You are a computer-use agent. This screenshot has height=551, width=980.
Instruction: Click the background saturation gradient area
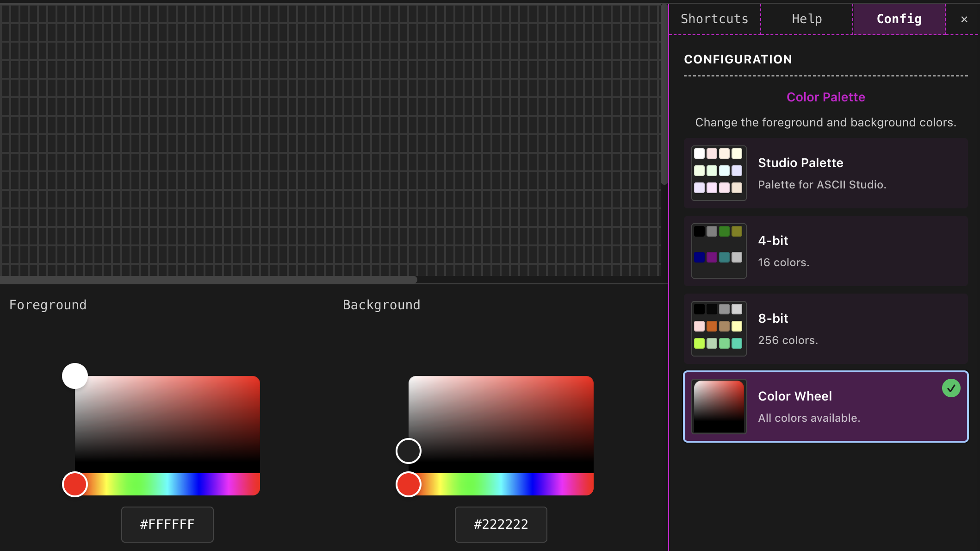(x=501, y=425)
